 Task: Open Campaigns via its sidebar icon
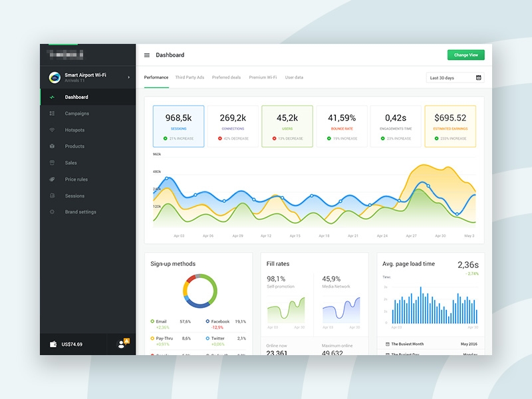tap(52, 114)
